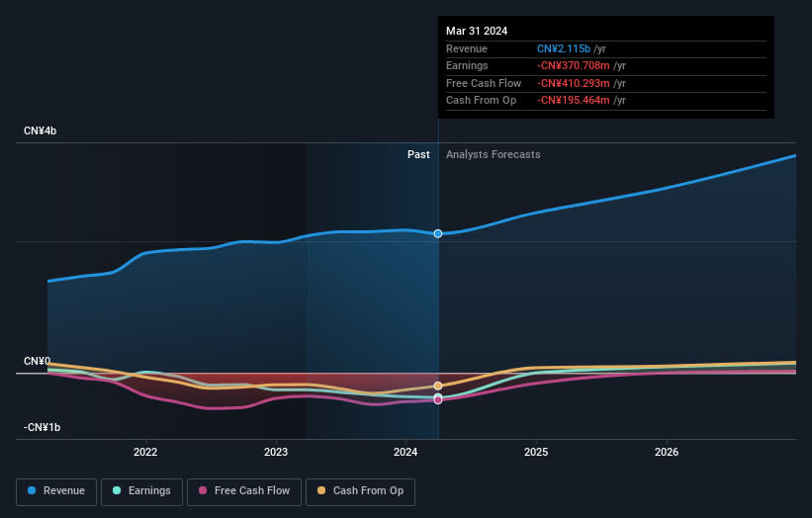The width and height of the screenshot is (812, 518).
Task: Click the blue Revenue dot in the legend
Action: tap(33, 491)
